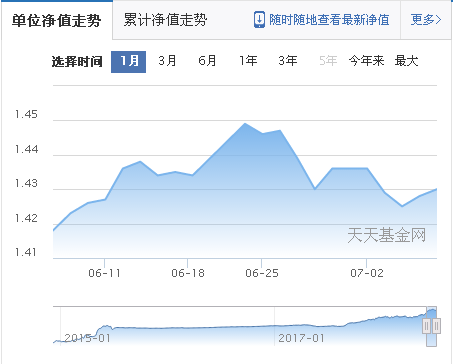Viewport: 453px width, 364px height.
Task: Open 随时随地查看最新净值 link
Action: [x=329, y=20]
